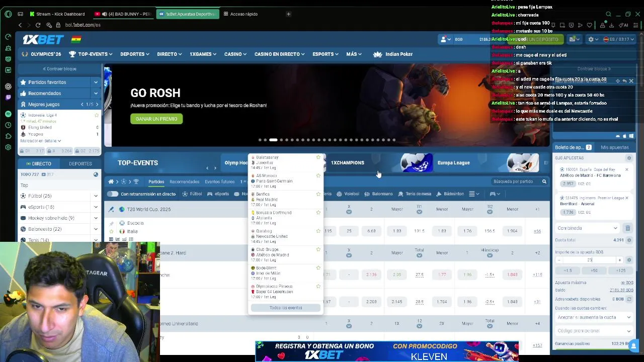The image size is (644, 362).
Task: Star the Borussia Dortmund–Atalanta event
Action: pyautogui.click(x=318, y=213)
